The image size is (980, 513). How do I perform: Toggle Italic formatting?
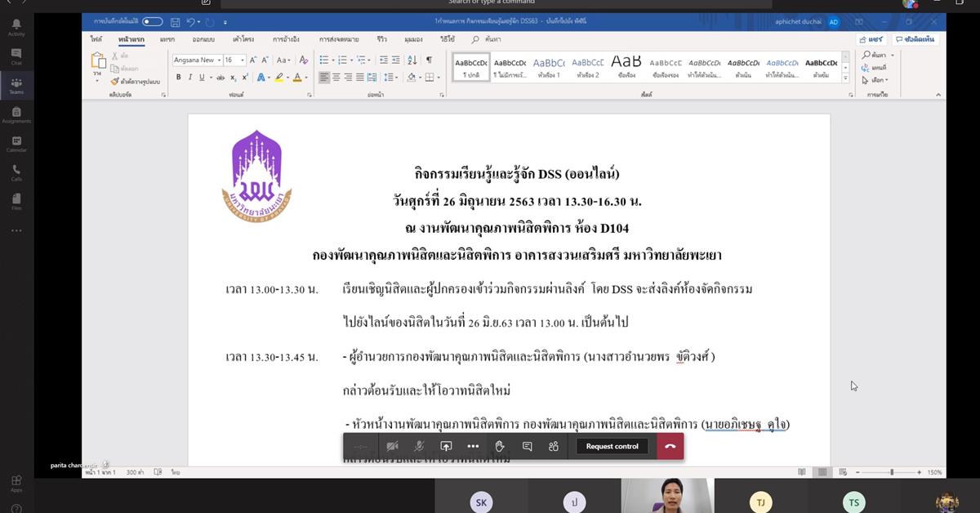point(190,78)
